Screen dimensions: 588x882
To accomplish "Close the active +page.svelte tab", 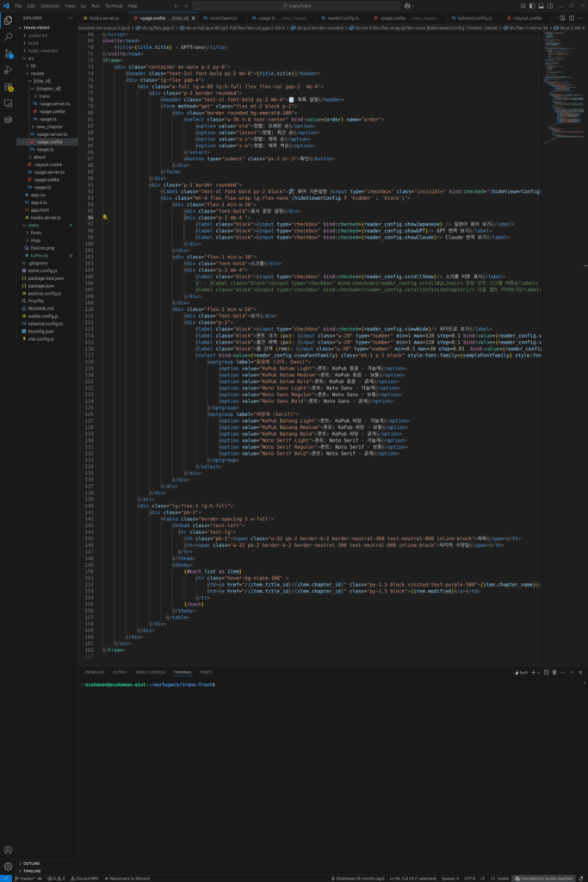I will coord(194,18).
